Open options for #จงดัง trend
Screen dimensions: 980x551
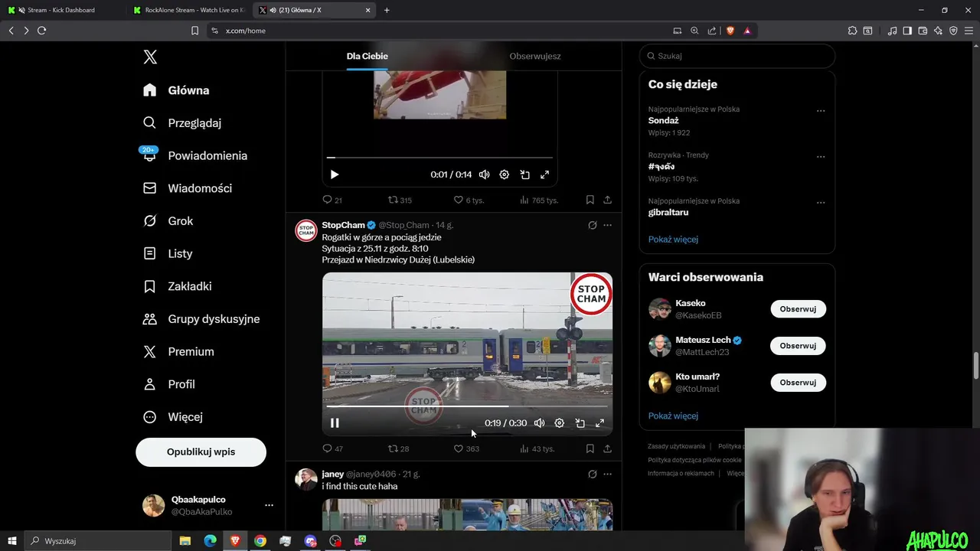821,156
